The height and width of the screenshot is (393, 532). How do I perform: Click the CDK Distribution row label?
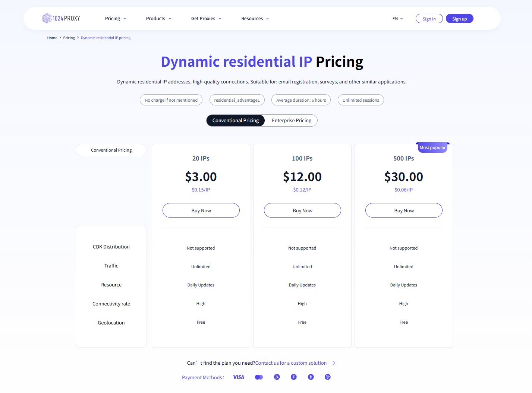111,247
